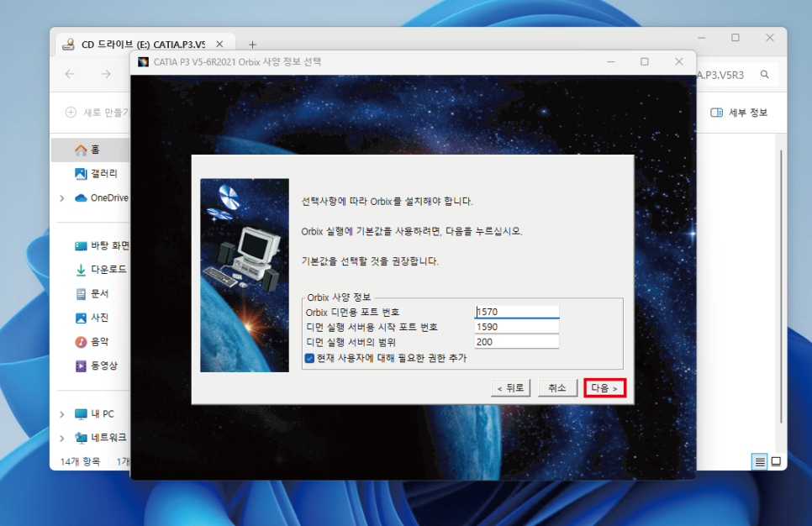
Task: Open 동영상 in Explorer sidebar
Action: coord(97,366)
